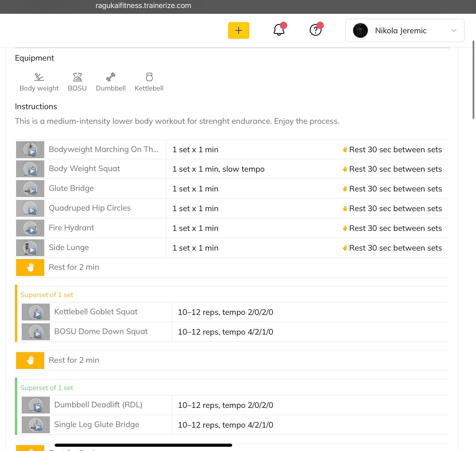Click Dumbbell Deadlift tempo 2/0/2/0 text
The height and width of the screenshot is (451, 476).
pyautogui.click(x=225, y=405)
